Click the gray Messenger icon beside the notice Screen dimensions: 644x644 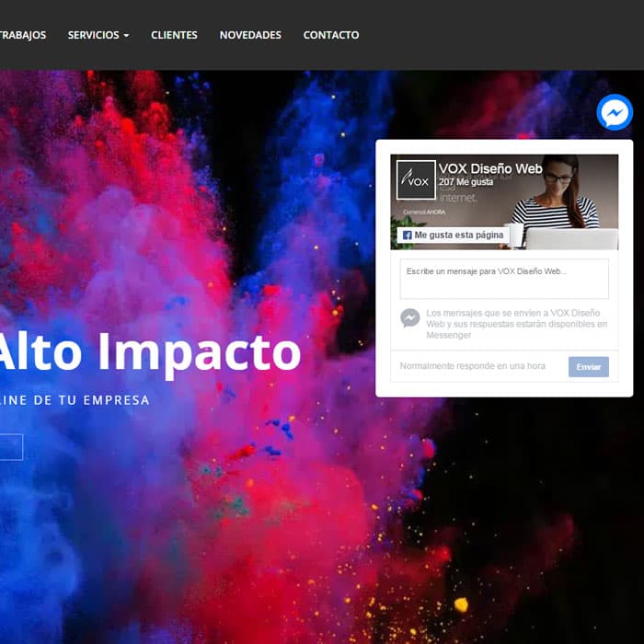point(410,318)
